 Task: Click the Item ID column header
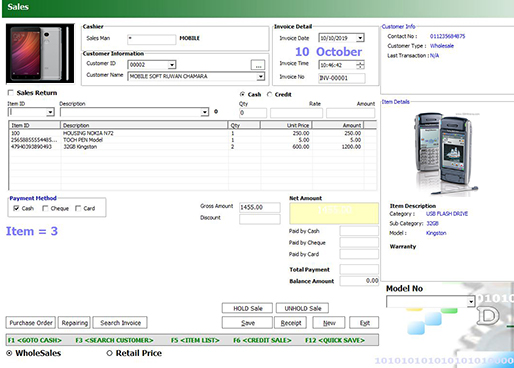(x=34, y=125)
